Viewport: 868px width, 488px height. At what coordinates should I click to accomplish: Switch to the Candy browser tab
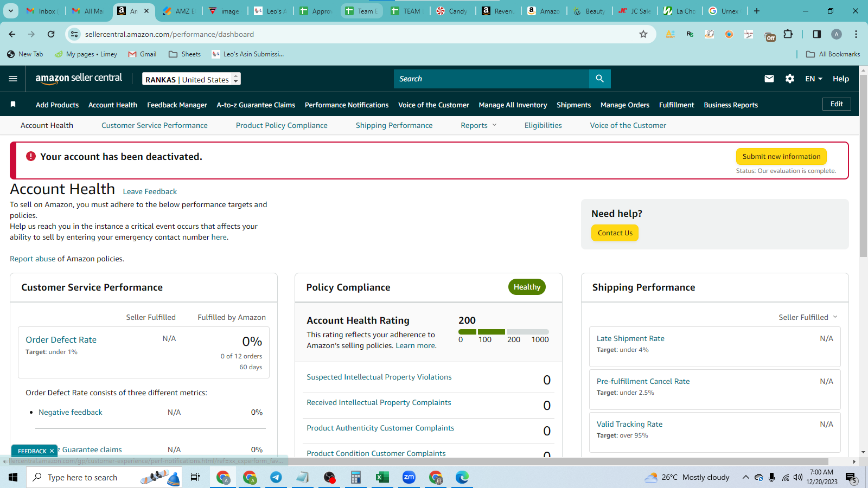pos(452,11)
